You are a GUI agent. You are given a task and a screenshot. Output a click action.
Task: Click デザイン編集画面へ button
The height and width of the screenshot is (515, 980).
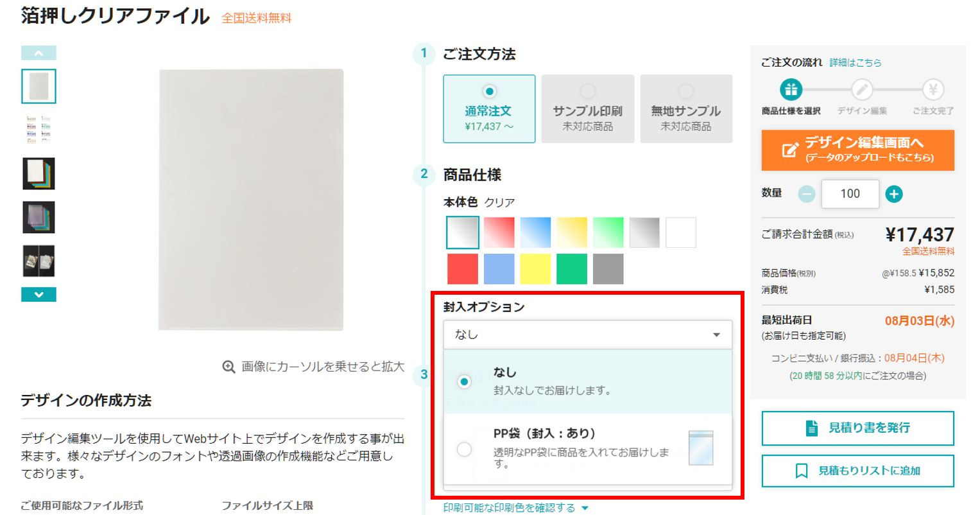point(858,150)
